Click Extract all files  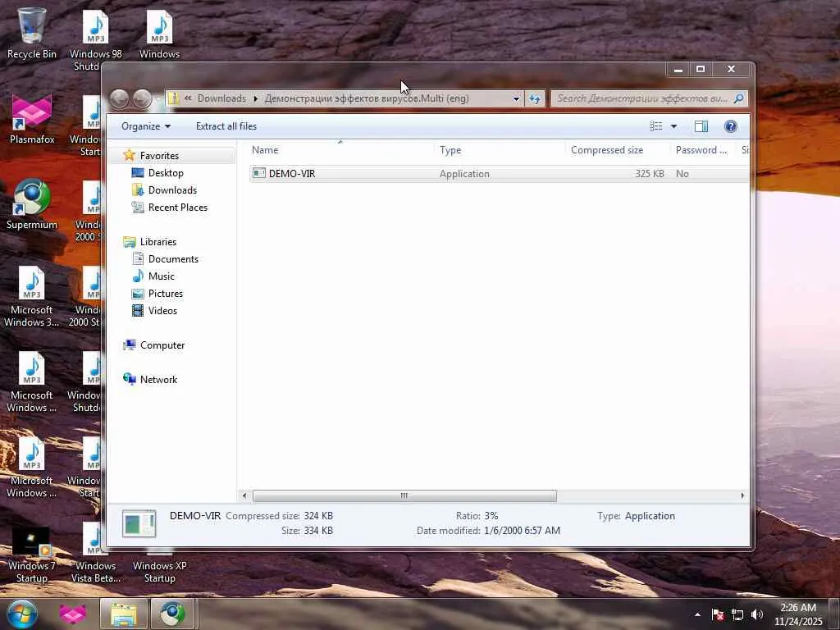[226, 126]
